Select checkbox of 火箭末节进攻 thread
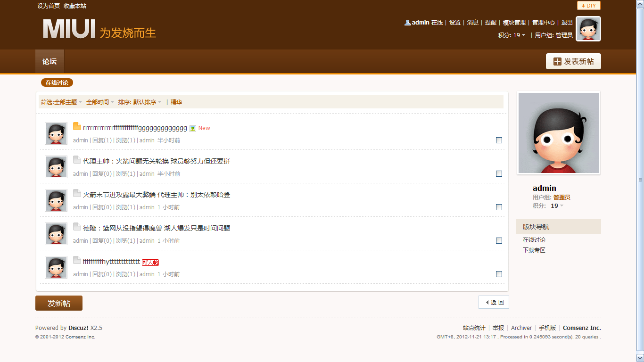 pyautogui.click(x=499, y=207)
